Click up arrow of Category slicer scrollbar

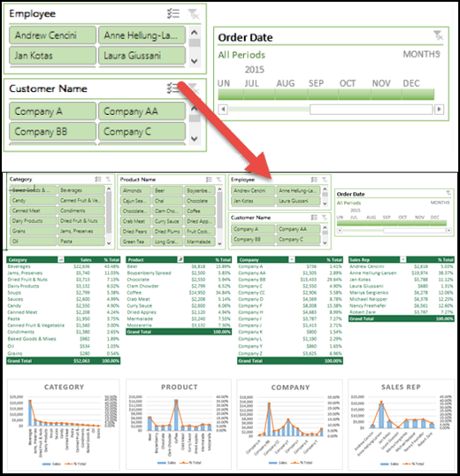(x=109, y=188)
